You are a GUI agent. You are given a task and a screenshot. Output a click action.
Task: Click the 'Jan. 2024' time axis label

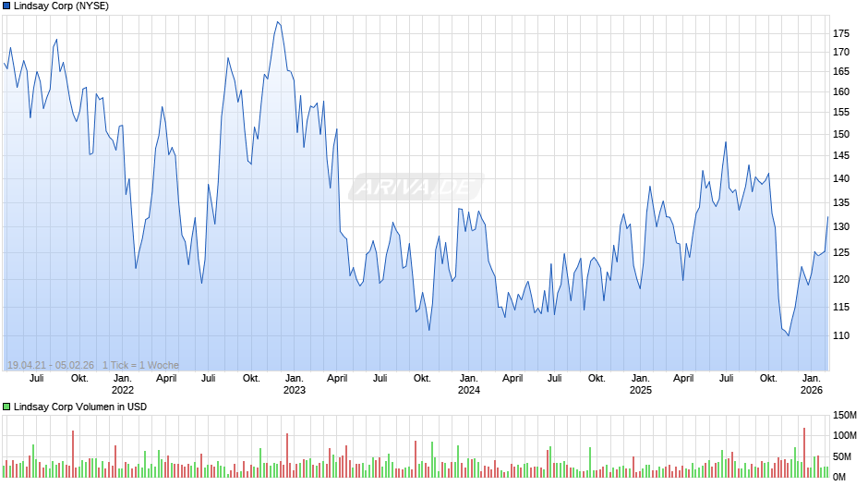469,384
